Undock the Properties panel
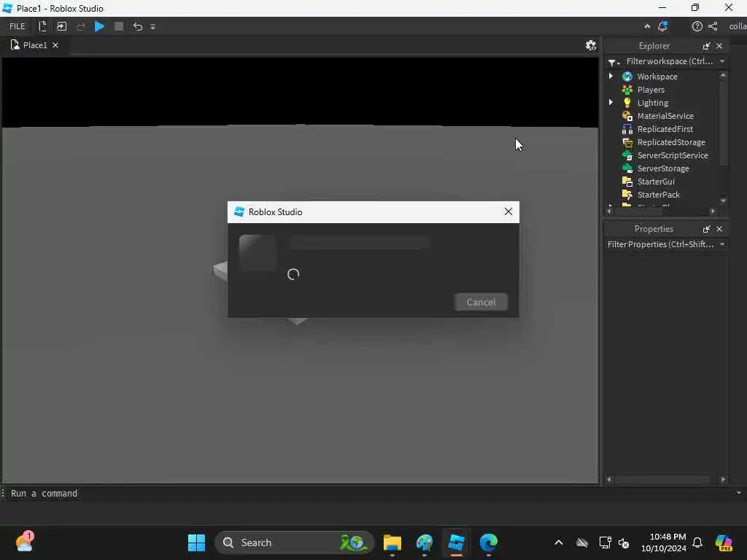This screenshot has height=560, width=747. click(x=706, y=229)
